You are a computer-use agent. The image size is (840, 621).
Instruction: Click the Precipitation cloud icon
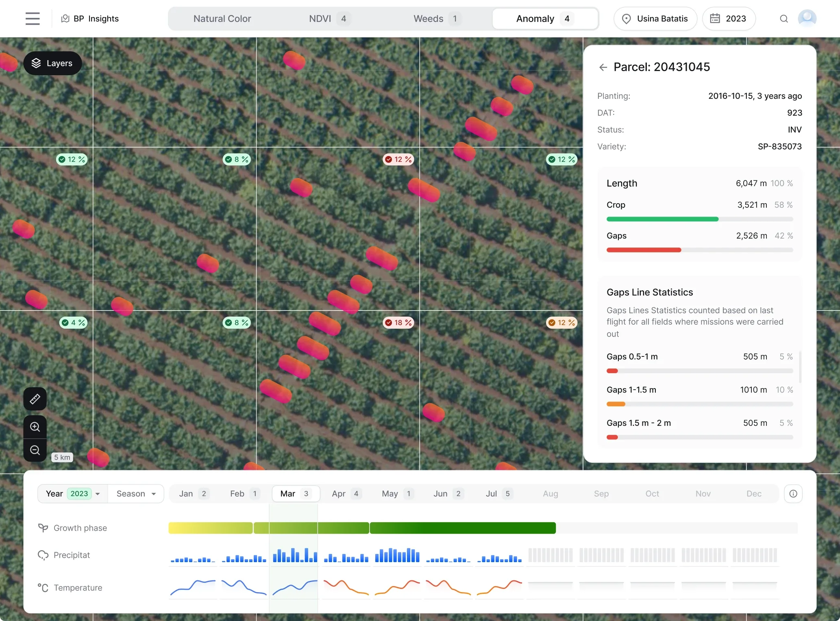point(43,555)
